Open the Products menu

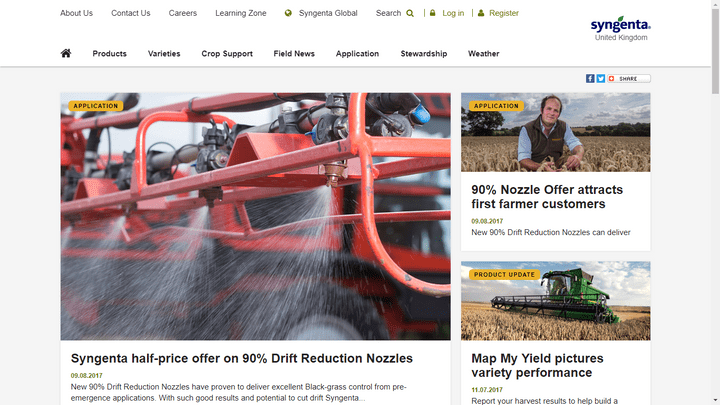tap(109, 54)
